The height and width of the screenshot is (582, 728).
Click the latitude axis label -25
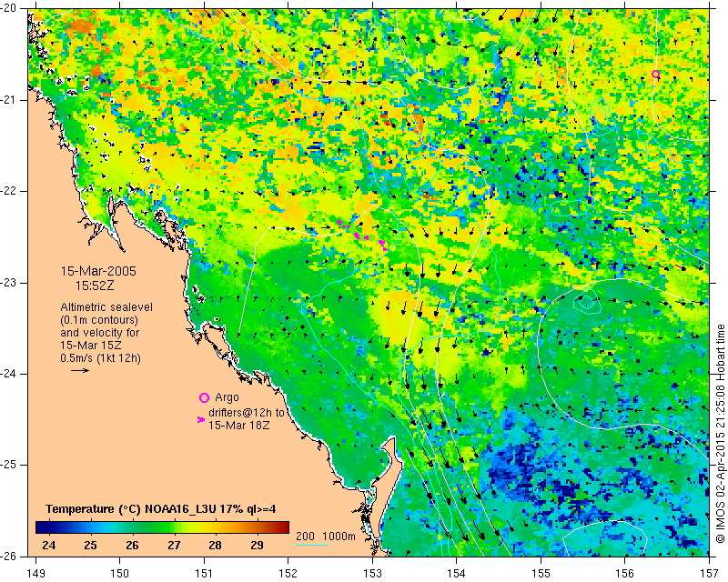tap(9, 465)
